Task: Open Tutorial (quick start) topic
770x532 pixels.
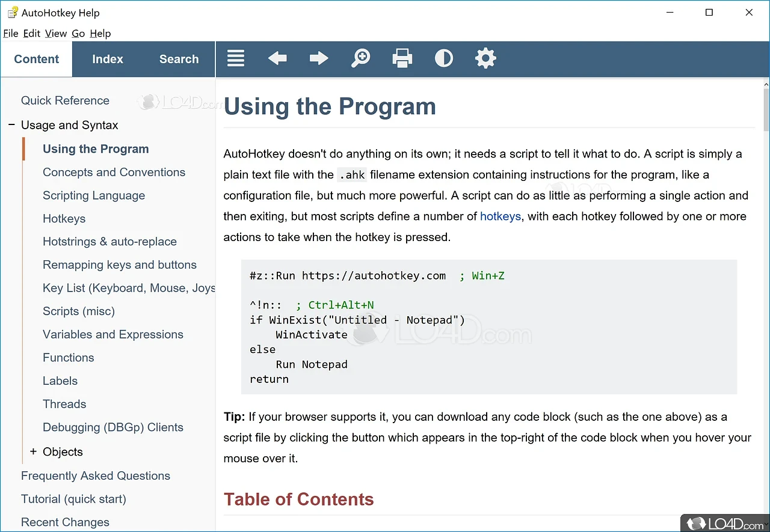Action: (x=73, y=499)
